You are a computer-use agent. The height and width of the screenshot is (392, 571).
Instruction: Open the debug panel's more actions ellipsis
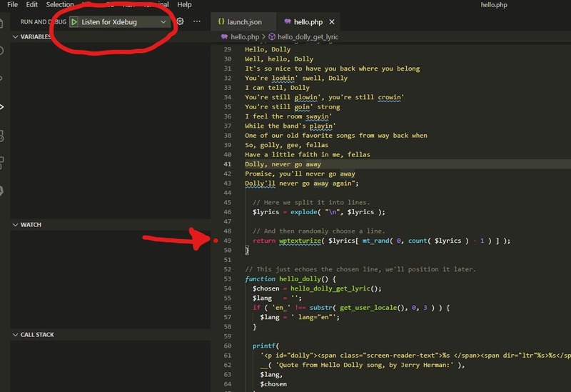(x=197, y=21)
